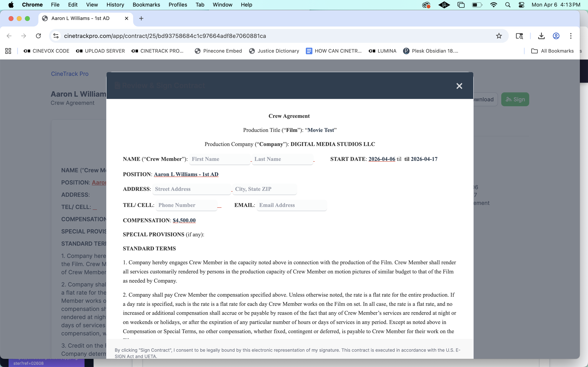Screen dimensions: 588x367
Task: Click the Sign button
Action: [515, 99]
